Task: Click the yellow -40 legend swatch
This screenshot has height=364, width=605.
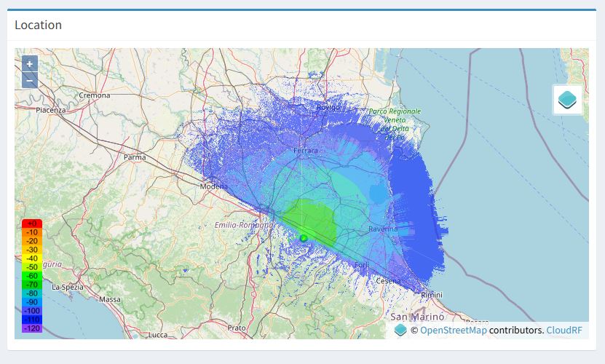Action: coord(32,258)
